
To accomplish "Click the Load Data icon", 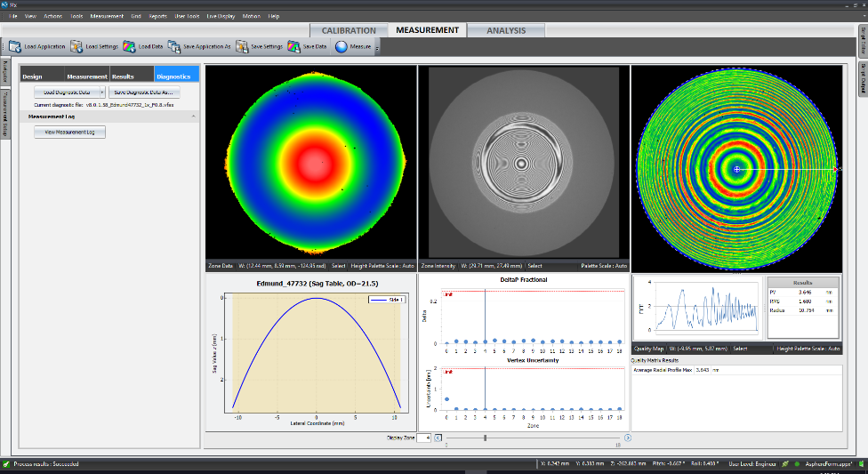I will [130, 46].
